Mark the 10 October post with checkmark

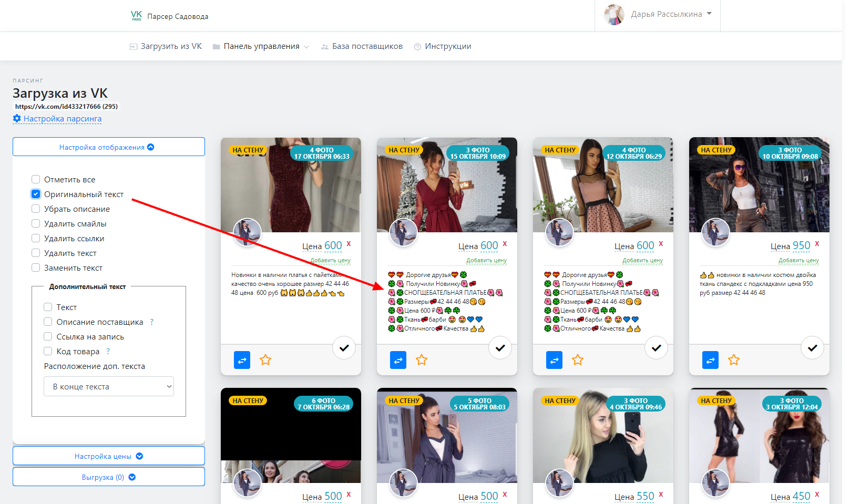[x=812, y=348]
